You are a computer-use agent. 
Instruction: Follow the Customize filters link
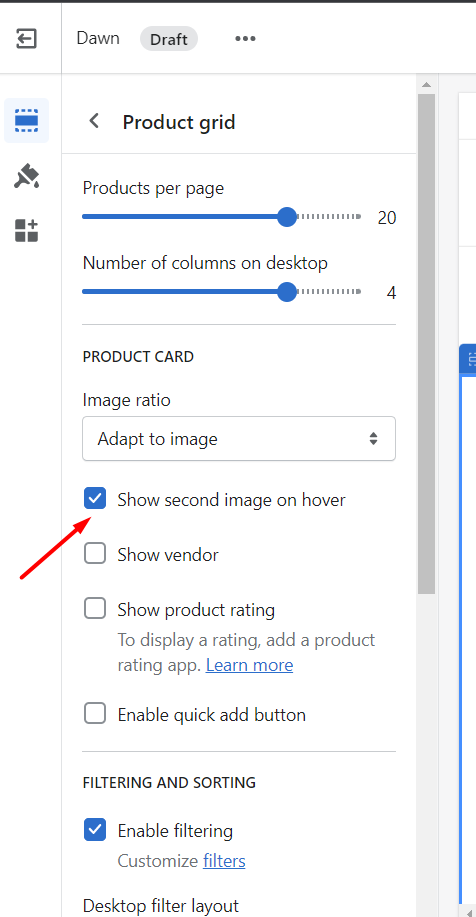click(x=224, y=861)
